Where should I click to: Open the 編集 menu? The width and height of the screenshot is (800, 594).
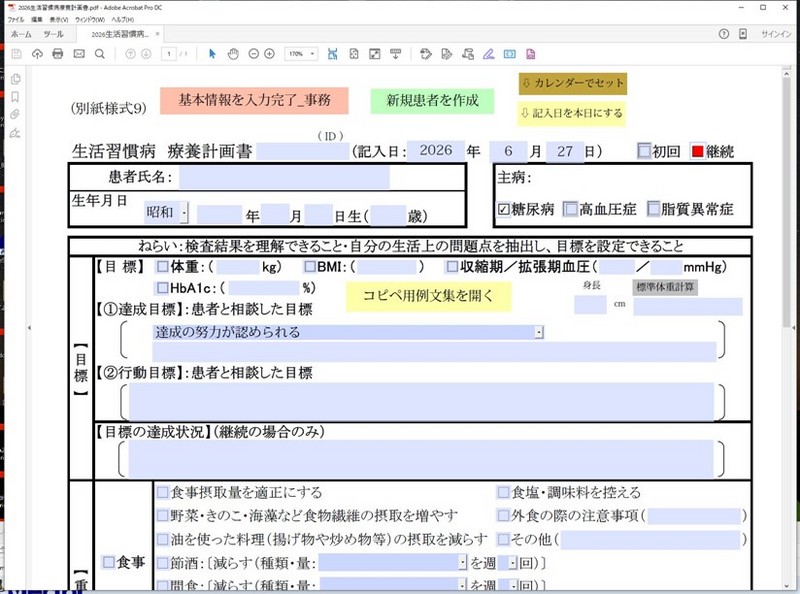(x=37, y=19)
